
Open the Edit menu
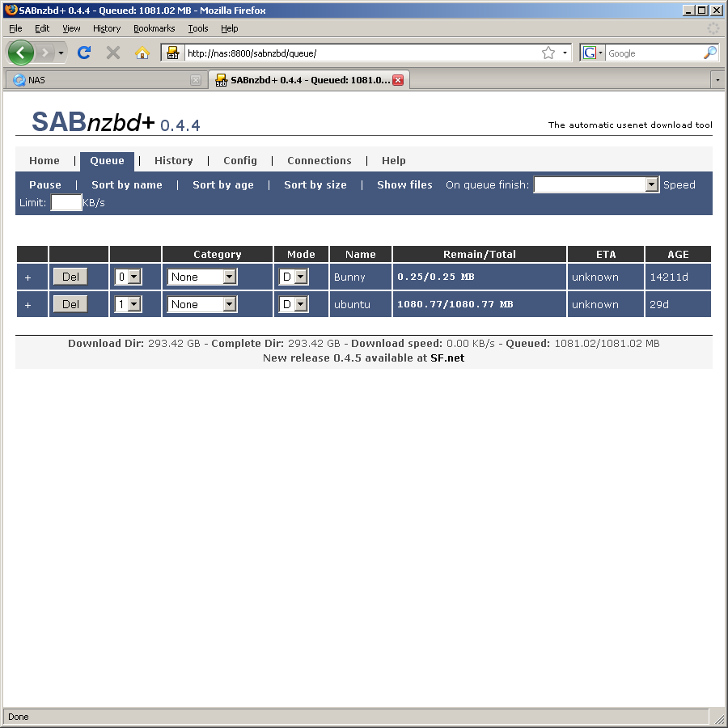[42, 28]
